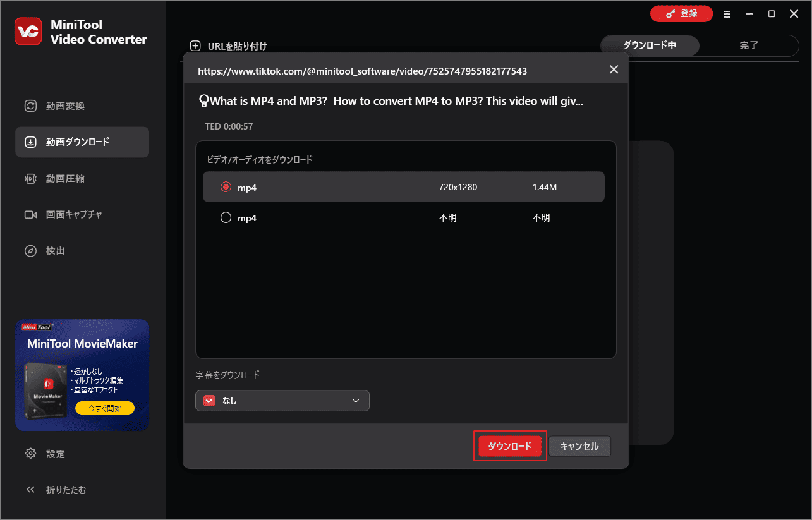Click 折りたたむ to collapse sidebar
The width and height of the screenshot is (812, 520).
82,490
